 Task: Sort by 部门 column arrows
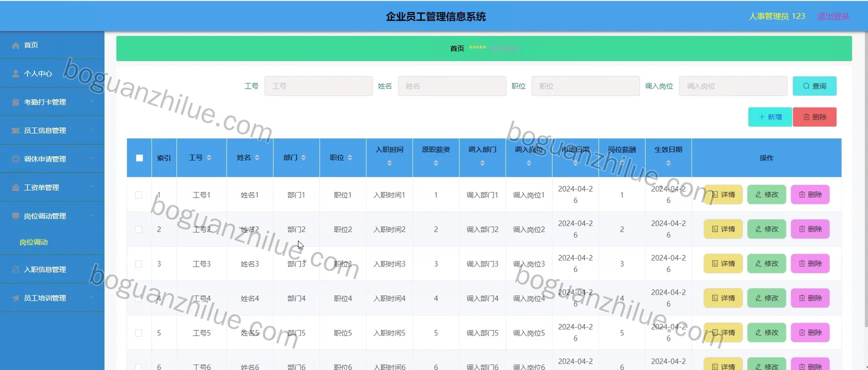[x=303, y=158]
